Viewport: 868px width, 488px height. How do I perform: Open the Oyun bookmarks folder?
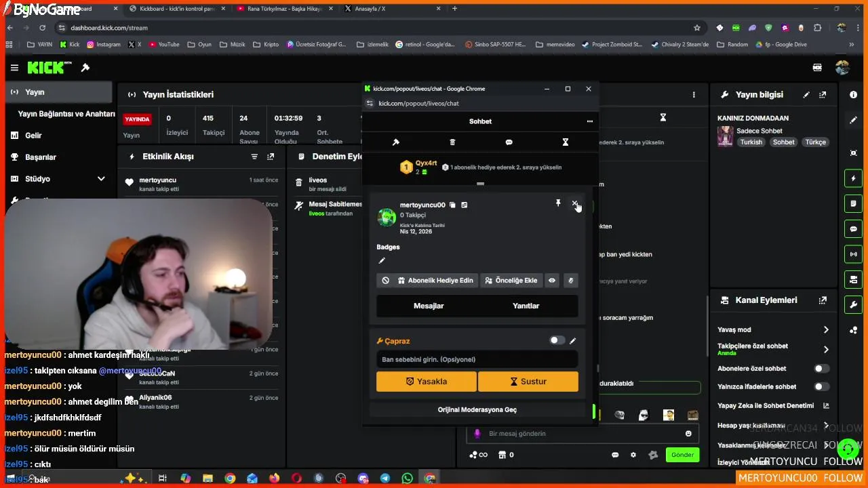pyautogui.click(x=199, y=45)
